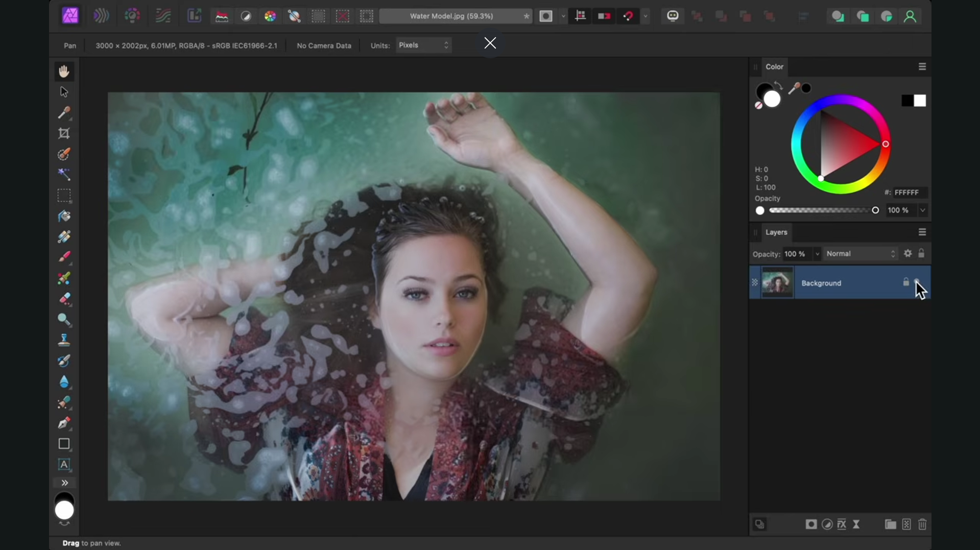
Task: Select the Rectangular Marquee tool
Action: coord(64,196)
